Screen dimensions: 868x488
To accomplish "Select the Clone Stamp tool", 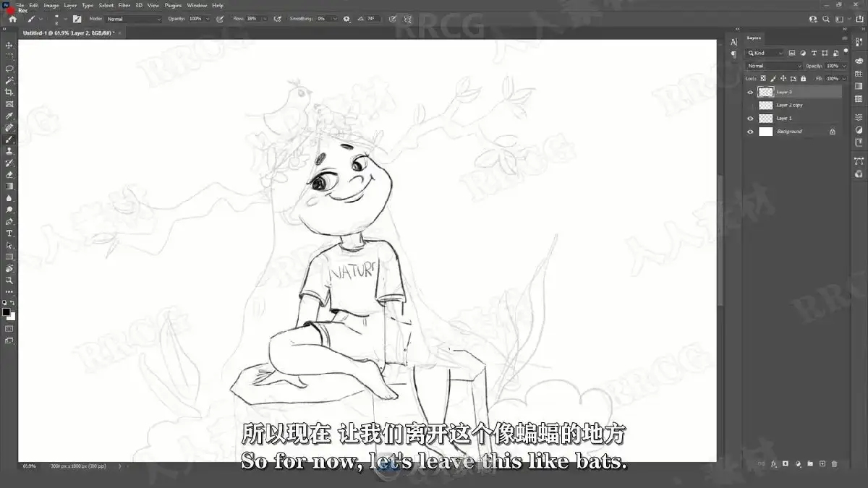I will coord(9,151).
